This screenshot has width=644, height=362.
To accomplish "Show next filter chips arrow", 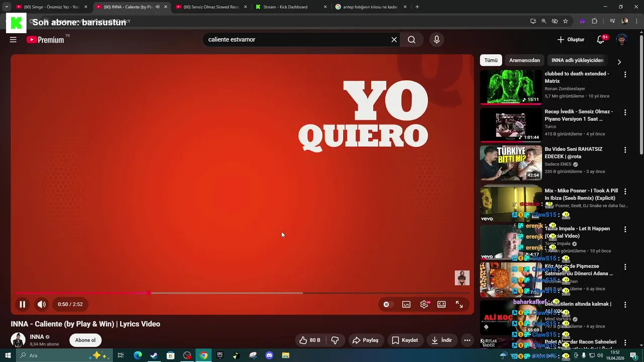I will pyautogui.click(x=619, y=62).
